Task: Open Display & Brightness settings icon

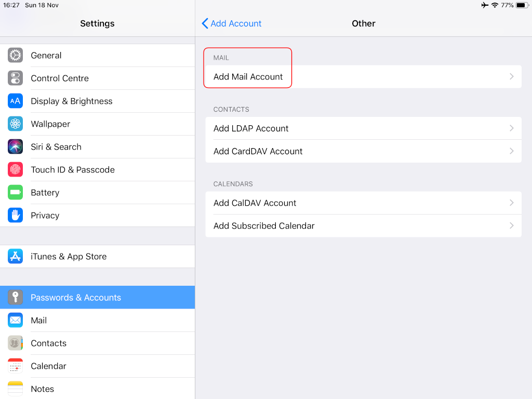Action: [x=15, y=101]
